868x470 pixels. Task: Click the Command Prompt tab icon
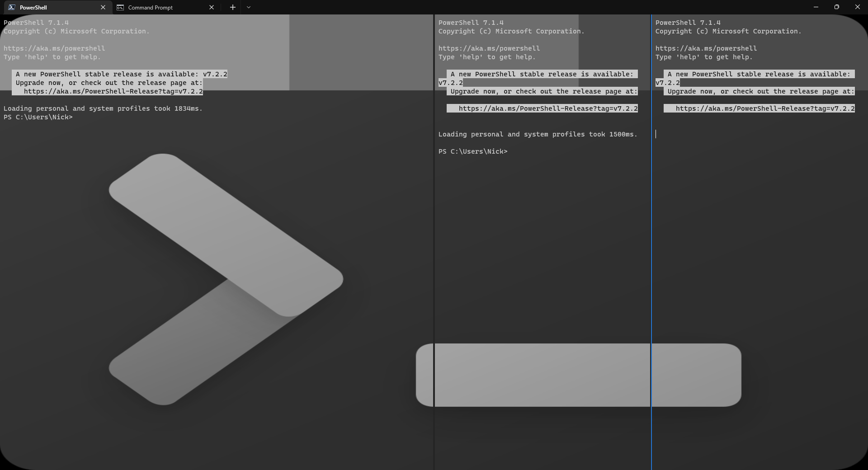[120, 7]
